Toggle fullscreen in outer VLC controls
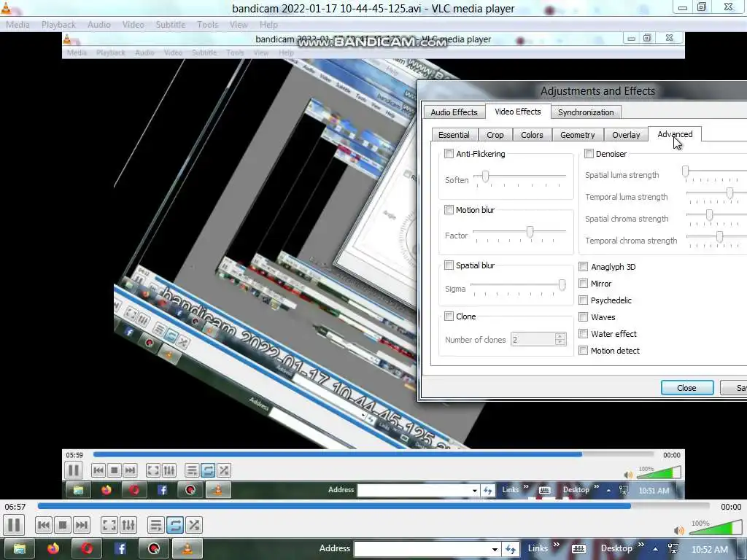 point(109,525)
